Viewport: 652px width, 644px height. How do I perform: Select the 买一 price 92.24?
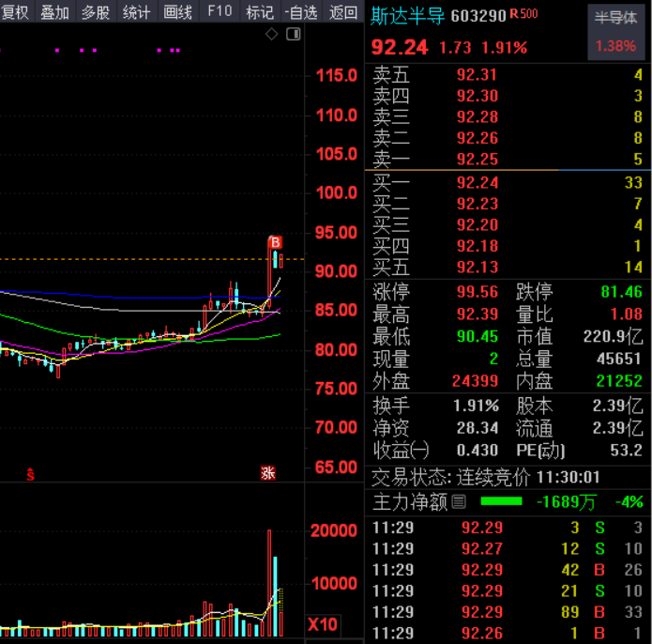point(477,183)
